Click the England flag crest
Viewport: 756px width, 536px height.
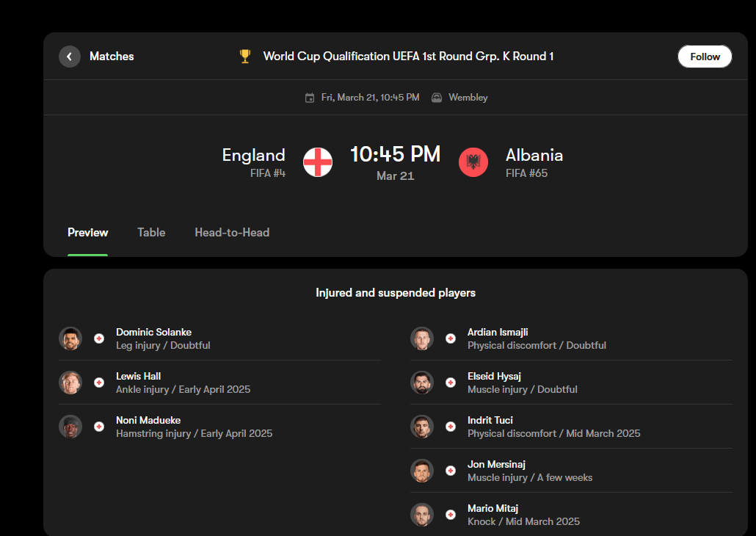(318, 162)
